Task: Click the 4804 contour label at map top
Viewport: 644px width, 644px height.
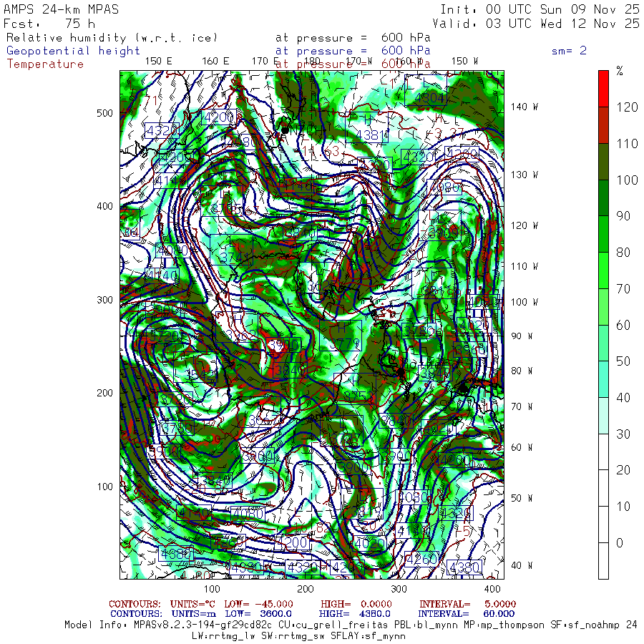Action: coord(430,98)
